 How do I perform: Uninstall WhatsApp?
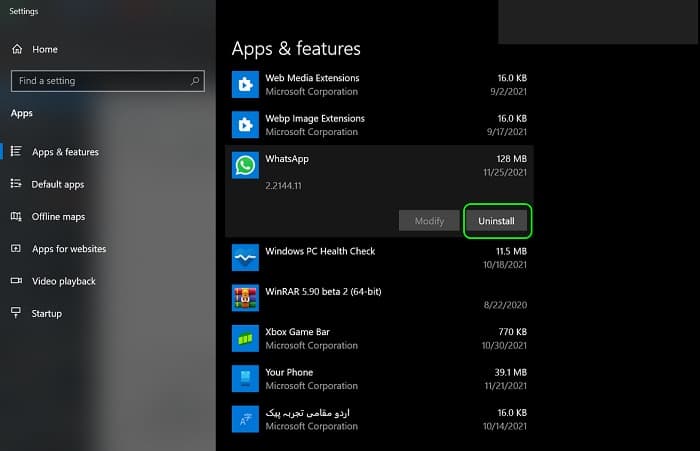496,221
